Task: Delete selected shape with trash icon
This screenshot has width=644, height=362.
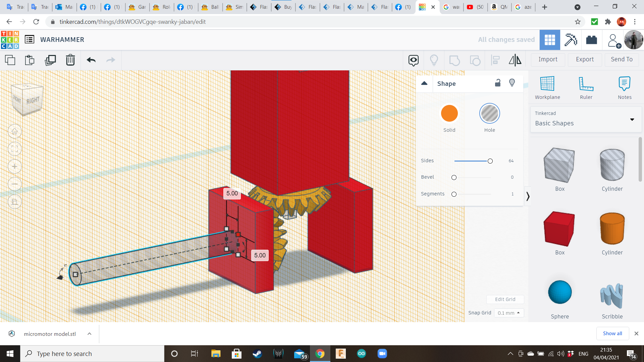Action: [x=70, y=60]
